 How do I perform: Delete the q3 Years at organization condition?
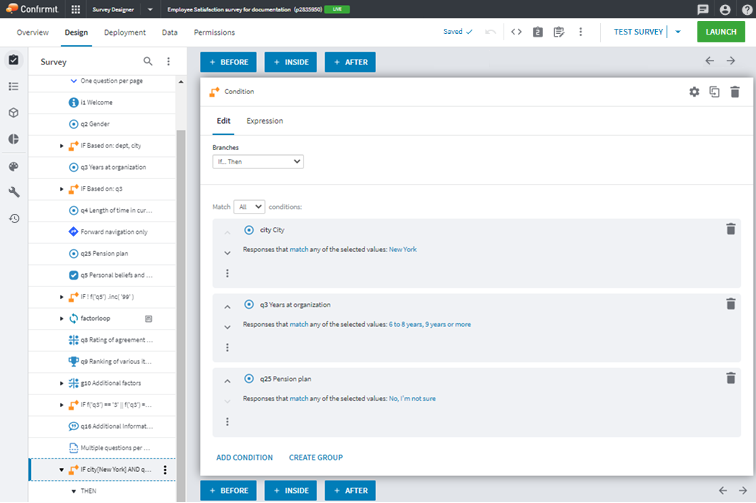pos(731,304)
